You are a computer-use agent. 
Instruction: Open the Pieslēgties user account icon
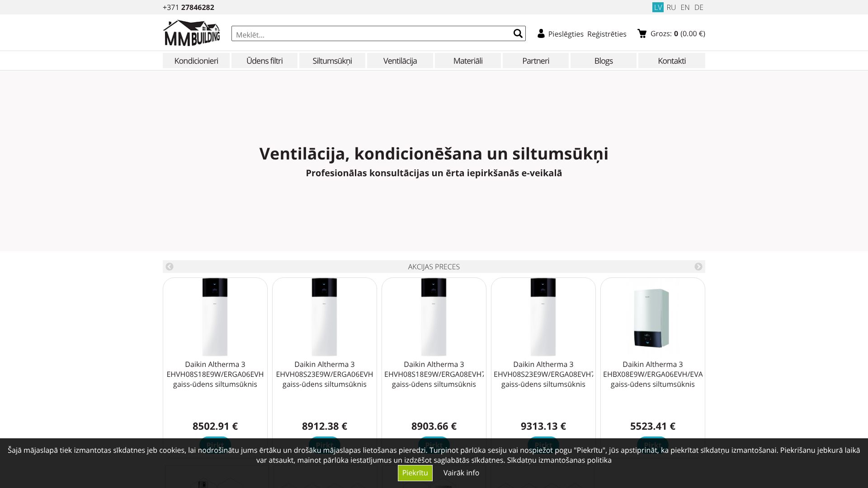click(541, 33)
